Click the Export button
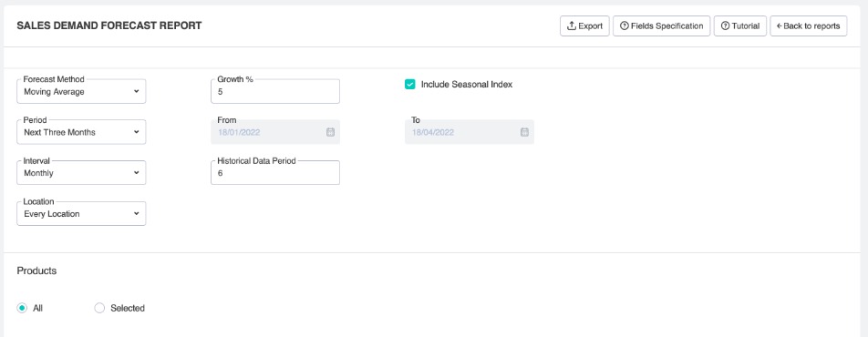868x337 pixels. [x=584, y=26]
